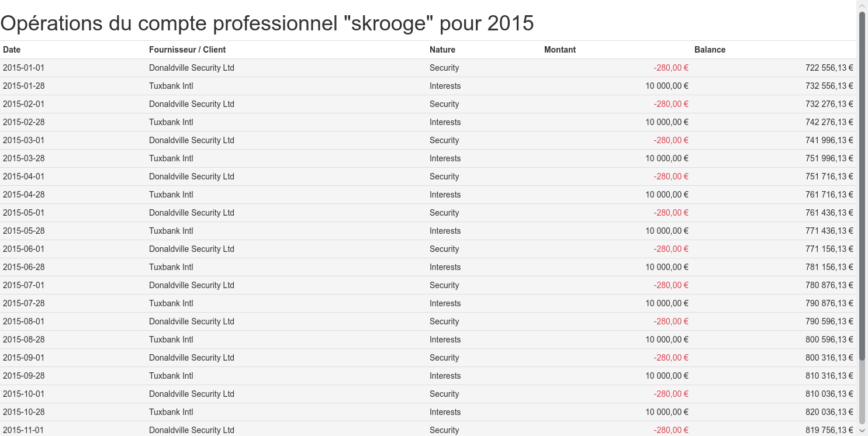Select the 2015-01-01 date cell
The image size is (868, 436).
pyautogui.click(x=23, y=68)
